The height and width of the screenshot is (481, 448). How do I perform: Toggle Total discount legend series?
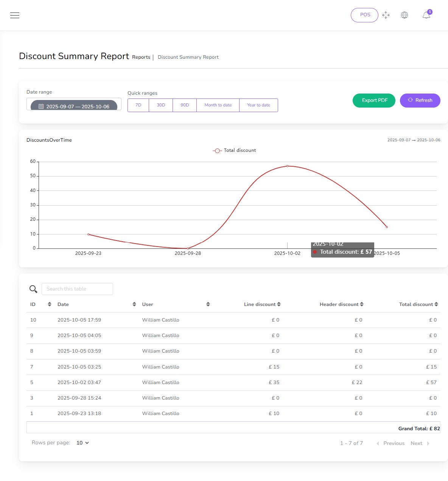click(235, 150)
